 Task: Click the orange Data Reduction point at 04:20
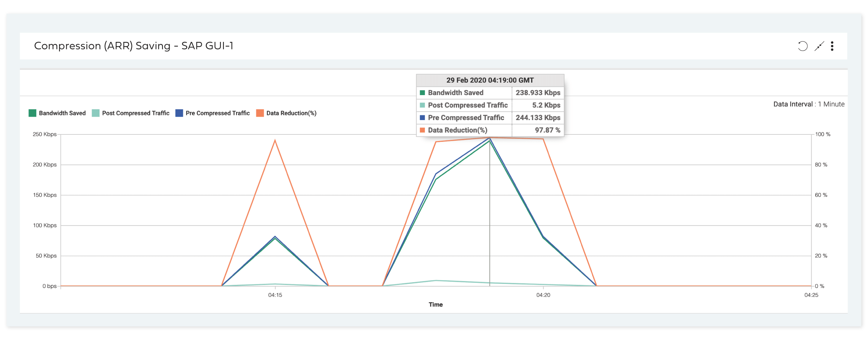[543, 139]
